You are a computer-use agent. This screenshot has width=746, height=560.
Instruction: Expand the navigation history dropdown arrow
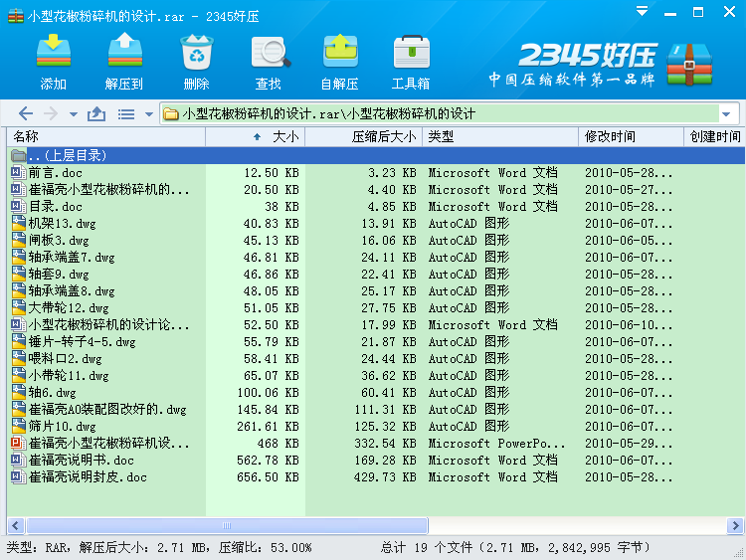click(74, 114)
